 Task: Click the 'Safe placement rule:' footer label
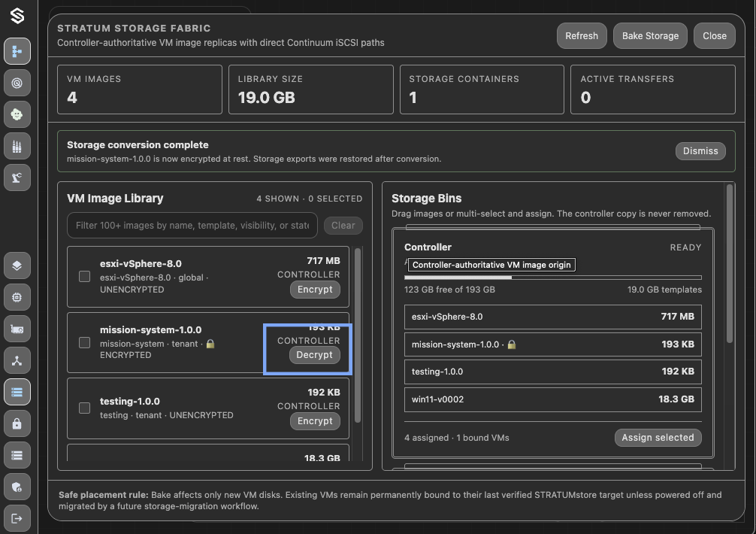click(x=104, y=495)
